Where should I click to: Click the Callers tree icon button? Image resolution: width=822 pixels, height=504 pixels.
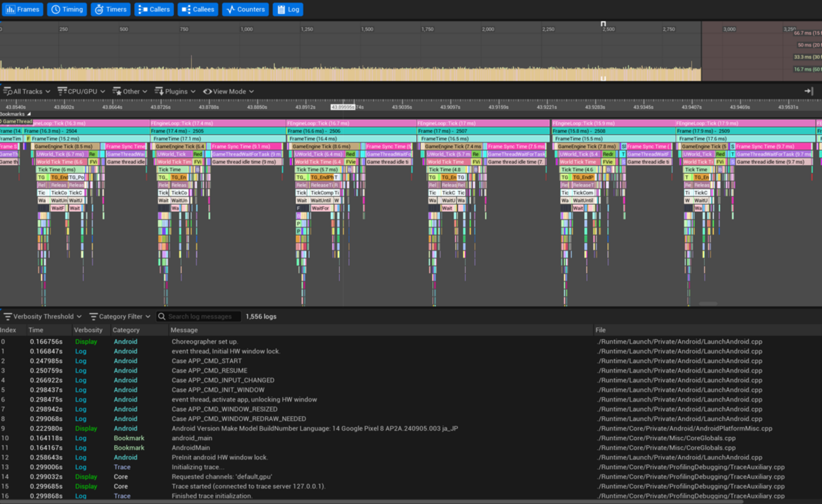pyautogui.click(x=144, y=9)
